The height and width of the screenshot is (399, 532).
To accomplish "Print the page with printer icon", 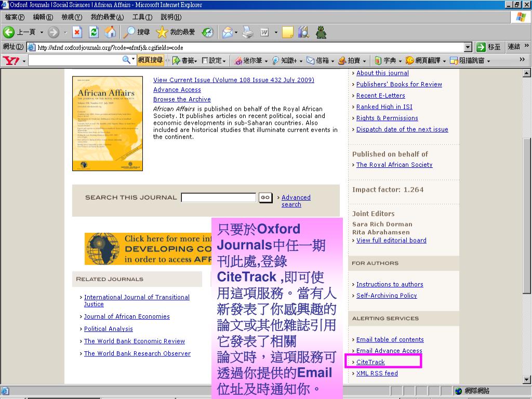I will pyautogui.click(x=248, y=32).
